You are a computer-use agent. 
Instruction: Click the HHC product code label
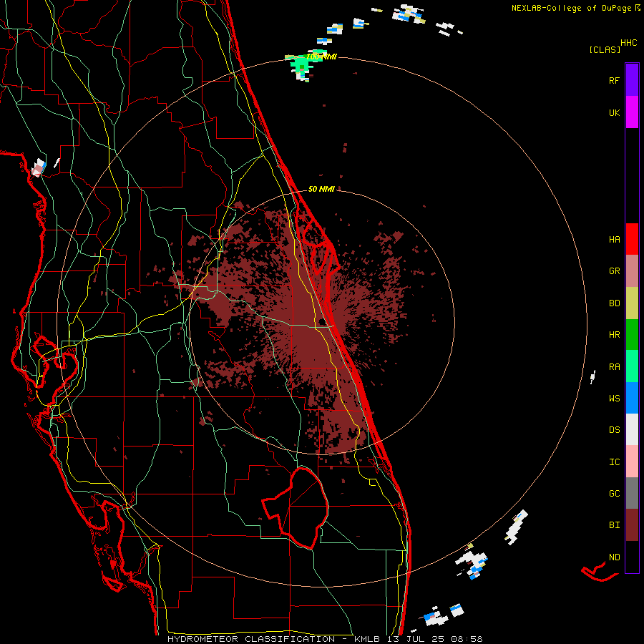629,43
